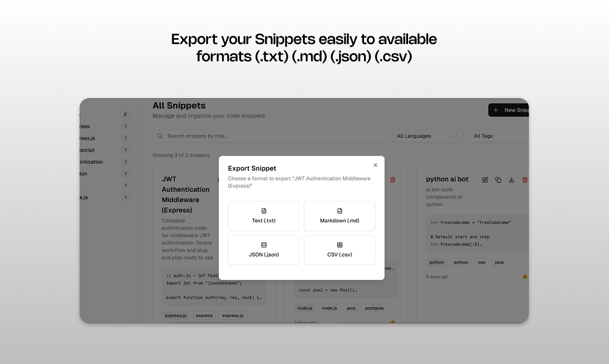Viewport: 609px width, 364px height.
Task: Copy the python ai bot snippet
Action: [498, 180]
